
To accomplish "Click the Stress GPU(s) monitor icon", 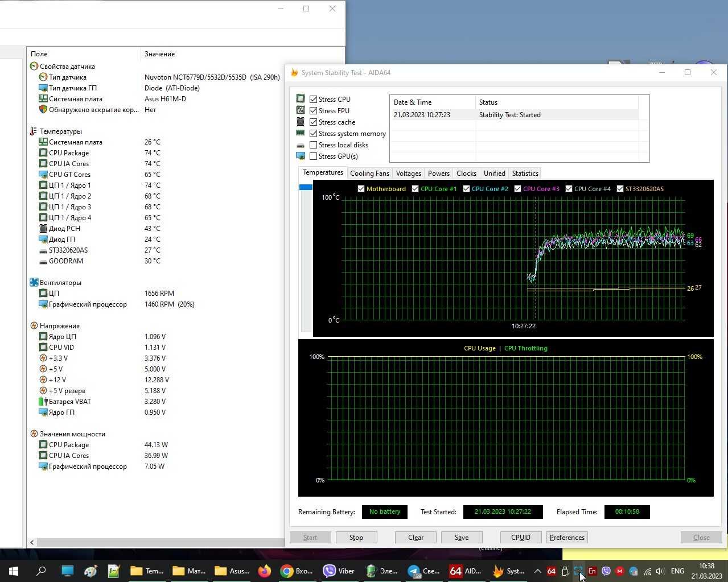I will [x=301, y=156].
